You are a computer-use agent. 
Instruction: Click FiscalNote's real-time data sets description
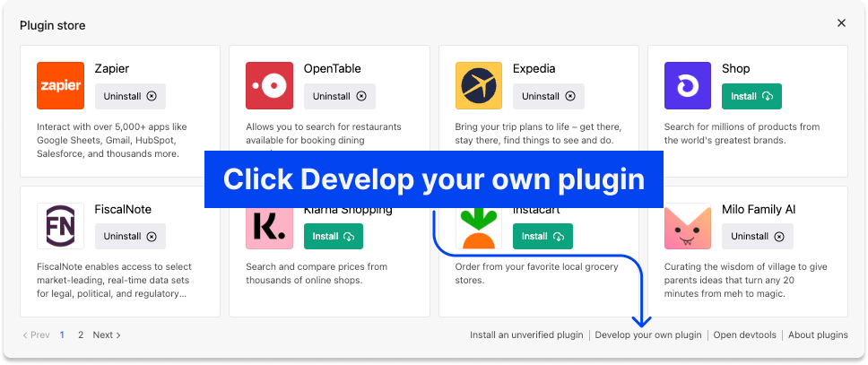coord(115,281)
